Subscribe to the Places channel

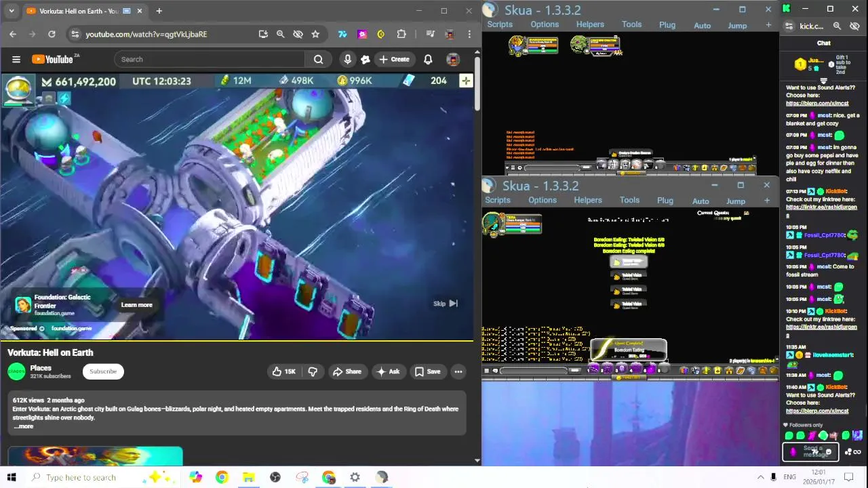[x=103, y=371]
